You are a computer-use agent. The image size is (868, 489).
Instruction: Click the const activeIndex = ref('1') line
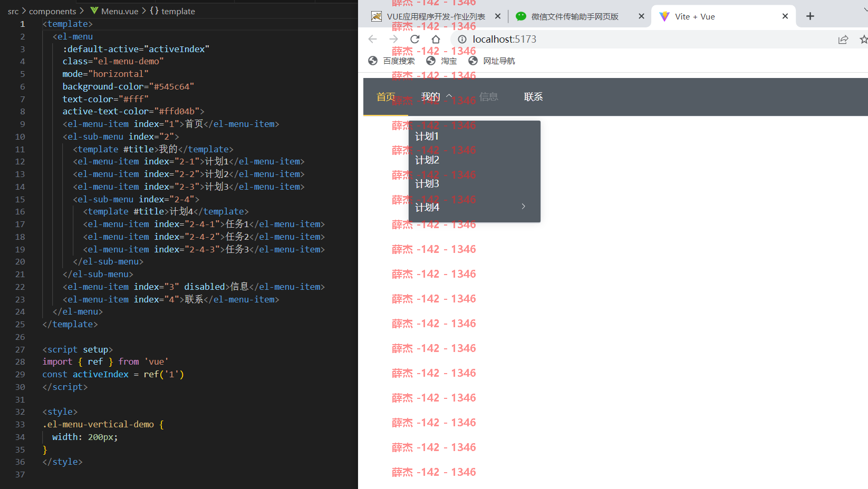tap(113, 374)
